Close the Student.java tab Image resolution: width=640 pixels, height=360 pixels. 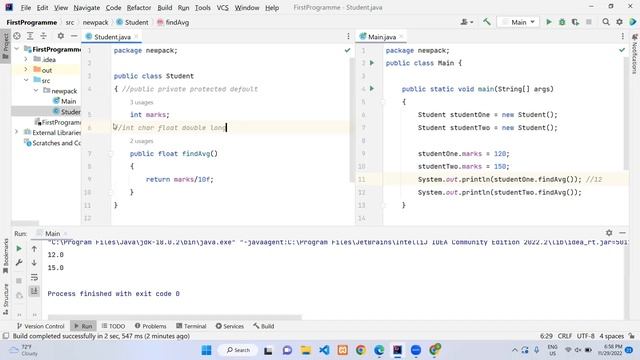pyautogui.click(x=136, y=37)
